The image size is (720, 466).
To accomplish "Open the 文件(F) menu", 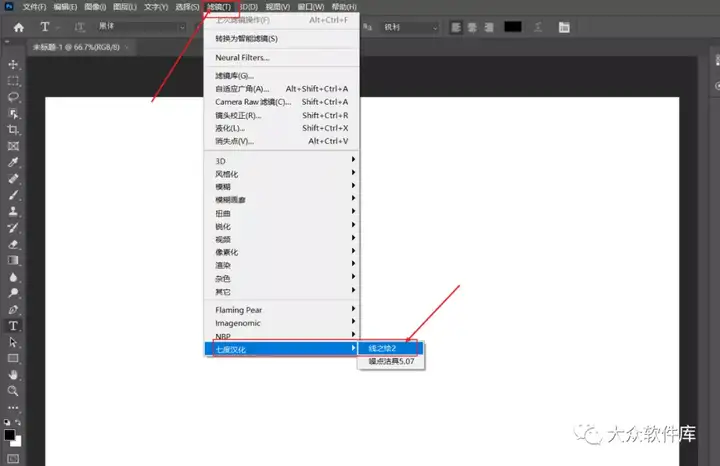I will [34, 7].
